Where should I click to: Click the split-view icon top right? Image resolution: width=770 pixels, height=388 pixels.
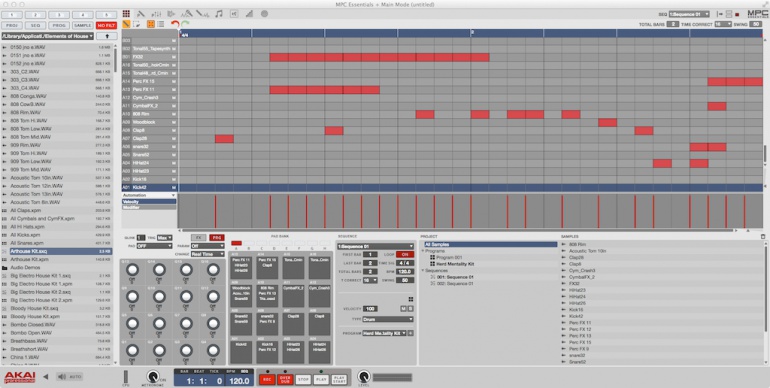(729, 14)
